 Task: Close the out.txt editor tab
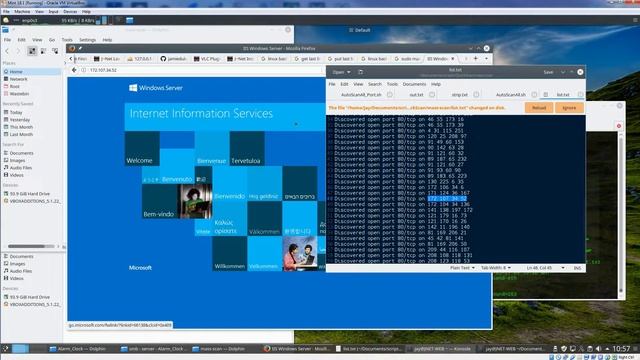[x=432, y=95]
